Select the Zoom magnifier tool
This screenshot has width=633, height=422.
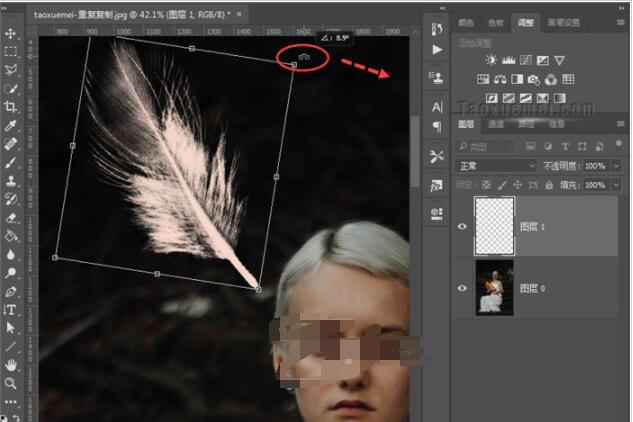coord(10,383)
